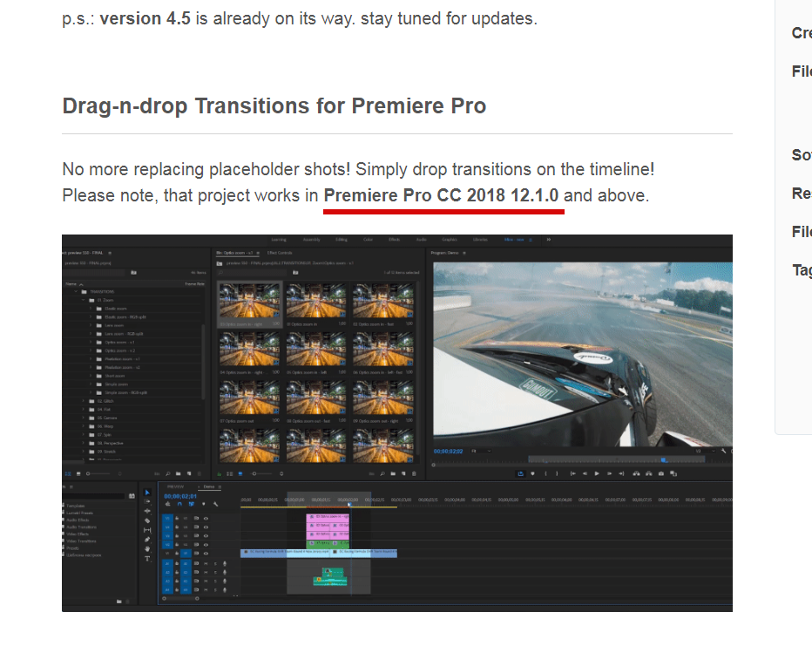Select the 07 Optics zoom out thumbnail
Screen dimensions: 812x646
coord(249,398)
